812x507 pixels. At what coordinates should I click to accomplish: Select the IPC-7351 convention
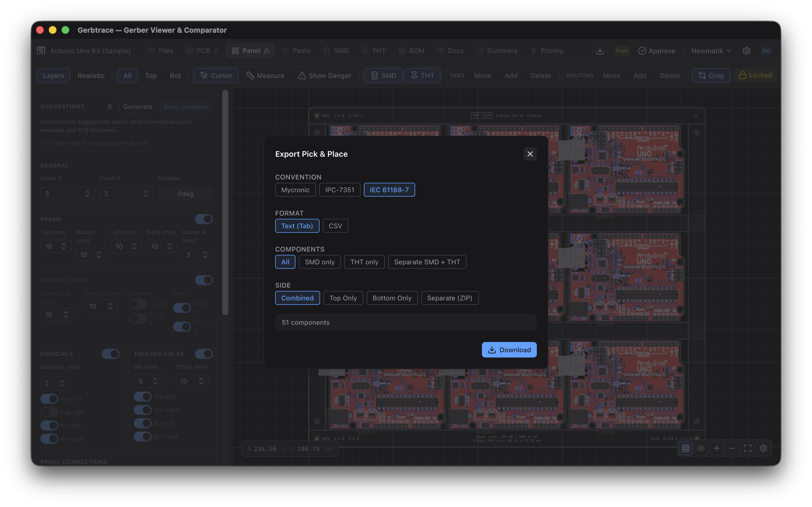(x=339, y=190)
